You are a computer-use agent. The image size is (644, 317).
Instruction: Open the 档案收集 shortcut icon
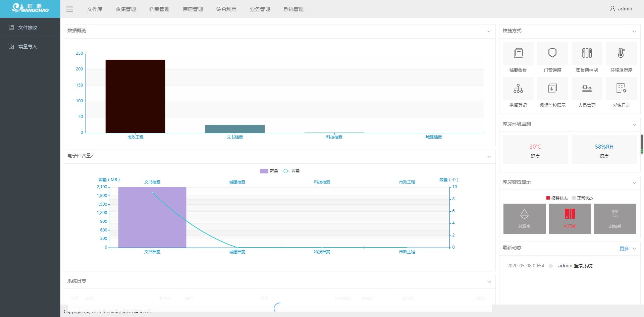[x=518, y=53]
